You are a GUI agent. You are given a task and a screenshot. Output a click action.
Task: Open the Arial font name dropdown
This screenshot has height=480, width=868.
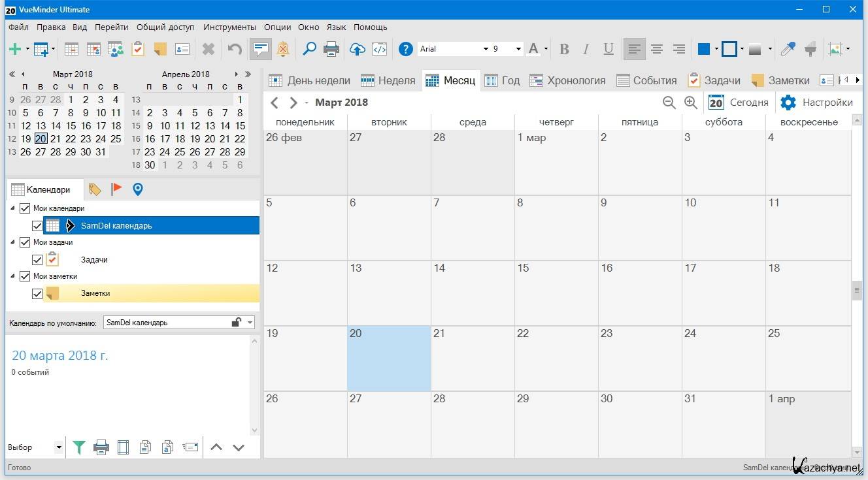click(x=486, y=49)
